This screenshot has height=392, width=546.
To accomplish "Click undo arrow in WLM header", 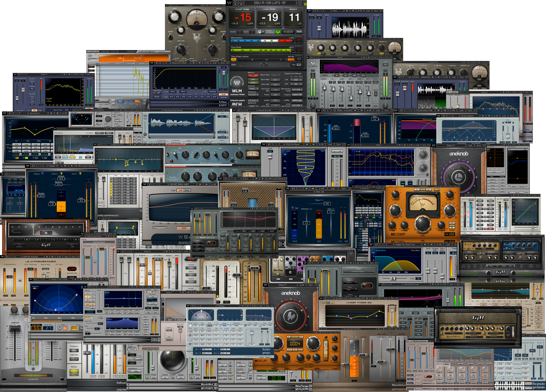I will (236, 2).
